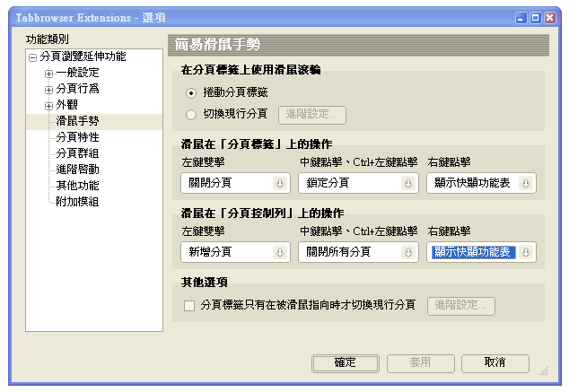Screen dimensions: 569x392
Task: Click arrow icon of 新增分頁 combo box
Action: click(x=280, y=252)
